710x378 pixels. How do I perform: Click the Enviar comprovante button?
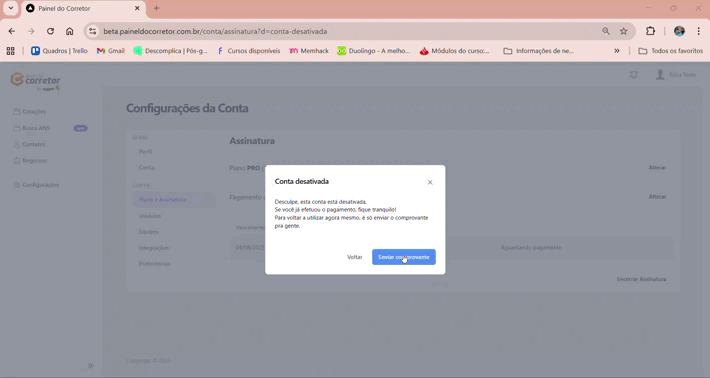point(404,257)
